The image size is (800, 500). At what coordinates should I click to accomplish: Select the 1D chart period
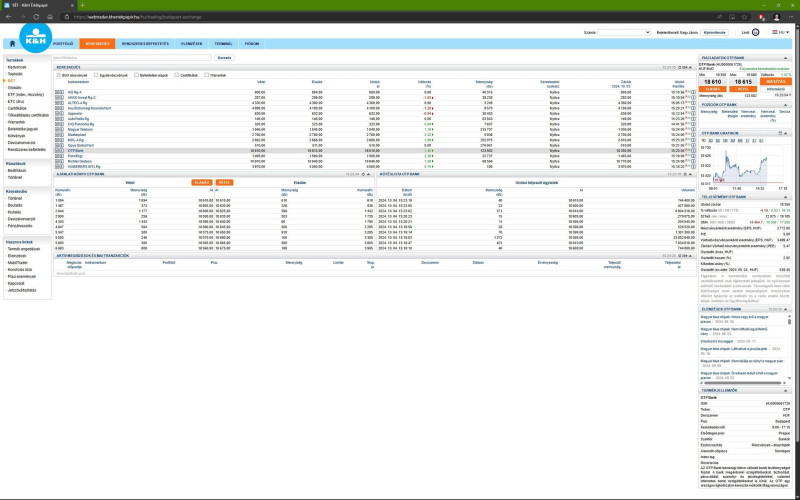[704, 140]
